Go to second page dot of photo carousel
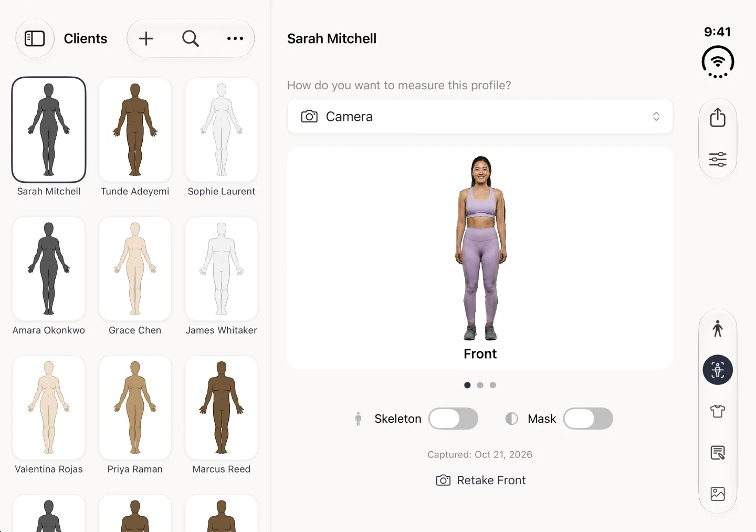The image size is (756, 532). [x=480, y=385]
